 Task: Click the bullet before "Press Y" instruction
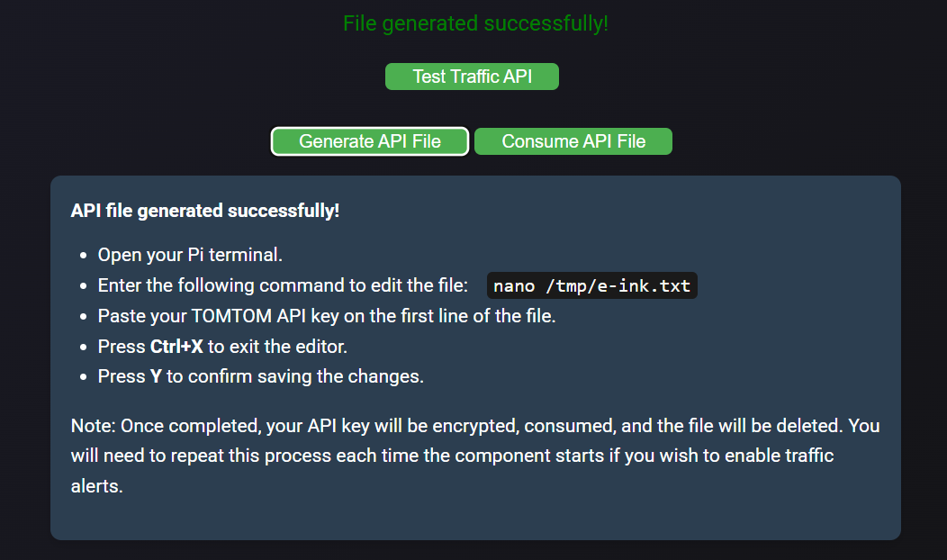[83, 377]
